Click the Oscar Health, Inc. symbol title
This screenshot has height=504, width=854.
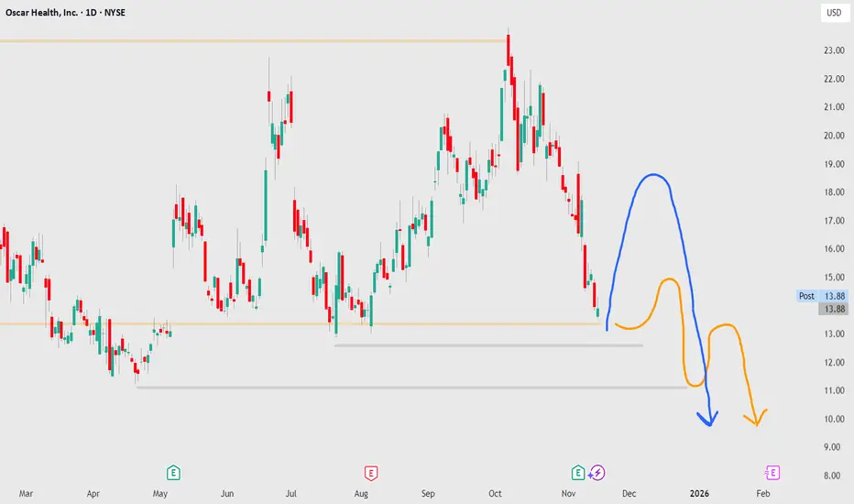(42, 13)
